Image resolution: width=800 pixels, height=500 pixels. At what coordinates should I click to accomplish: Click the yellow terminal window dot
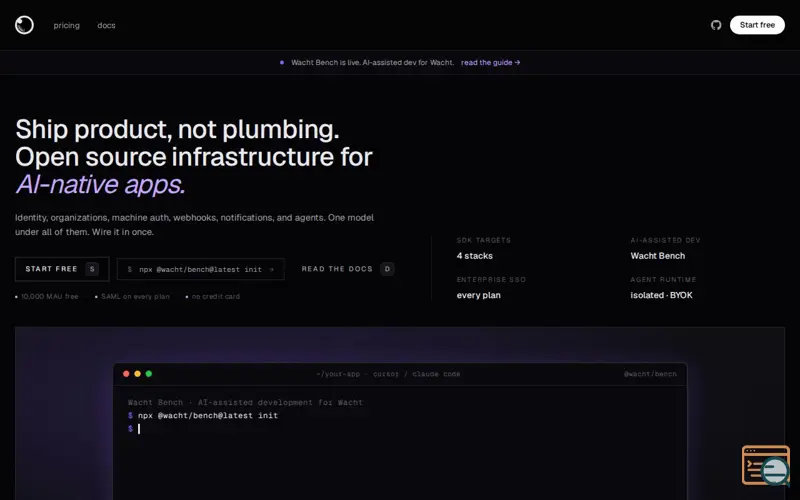tap(137, 374)
